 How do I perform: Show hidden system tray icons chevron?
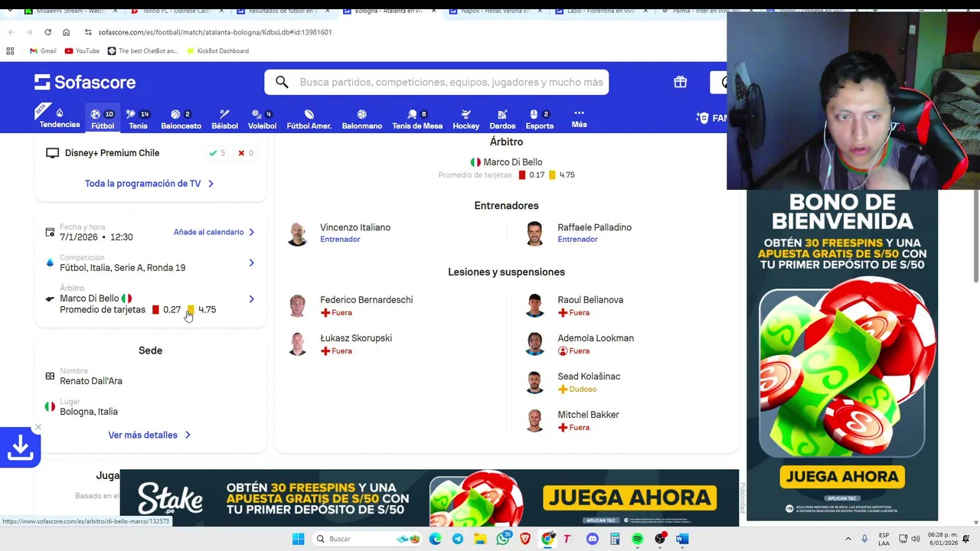(x=849, y=539)
